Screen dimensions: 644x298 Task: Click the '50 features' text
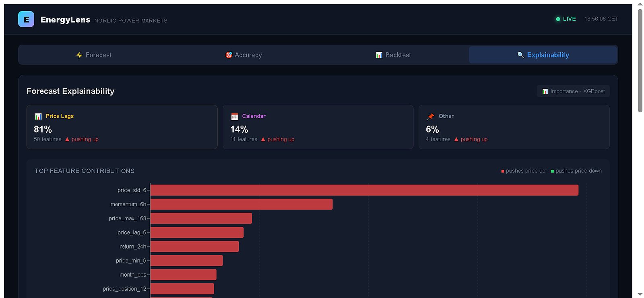click(47, 139)
